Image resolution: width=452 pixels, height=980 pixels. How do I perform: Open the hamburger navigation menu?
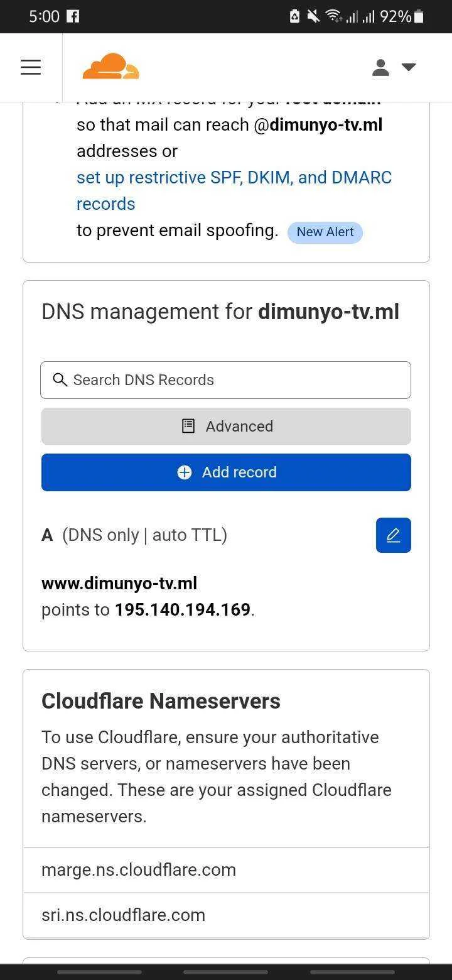[31, 67]
